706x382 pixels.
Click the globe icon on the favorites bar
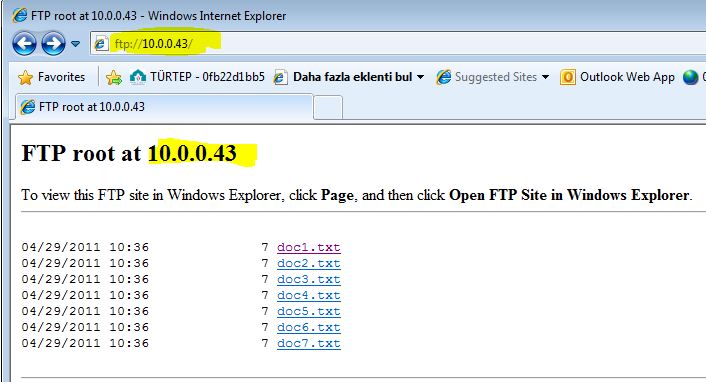(x=690, y=77)
